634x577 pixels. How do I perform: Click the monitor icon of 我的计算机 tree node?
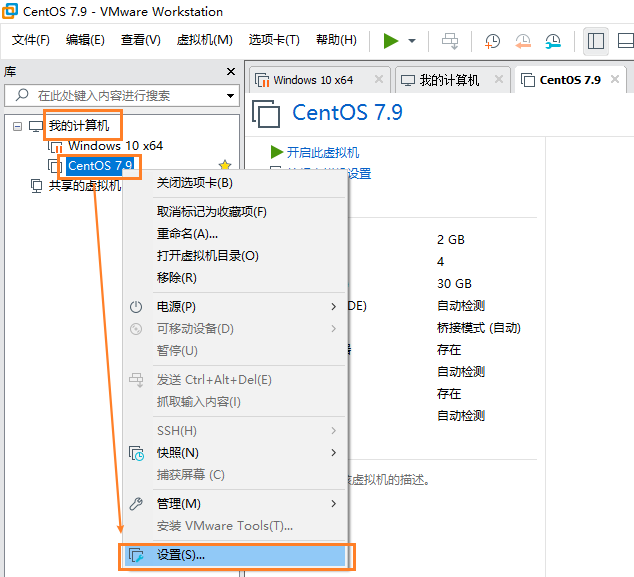point(36,127)
